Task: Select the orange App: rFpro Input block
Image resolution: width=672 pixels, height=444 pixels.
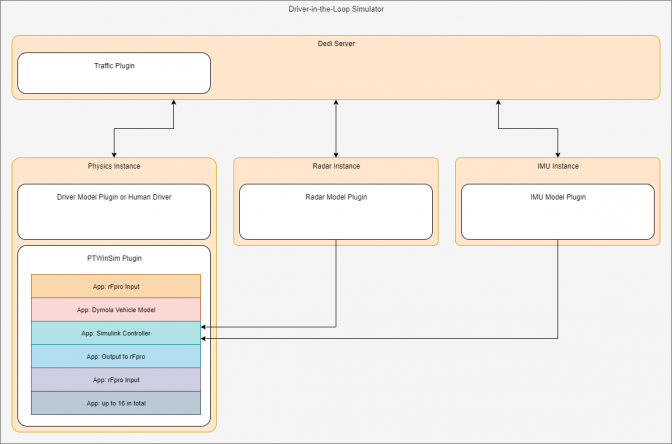Action: click(x=116, y=286)
